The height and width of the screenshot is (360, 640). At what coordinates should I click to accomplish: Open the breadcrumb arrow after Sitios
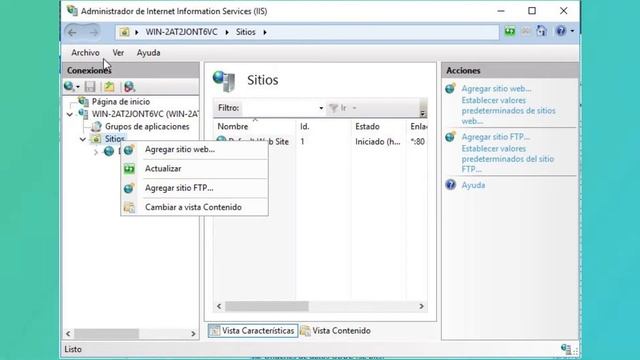[265, 32]
